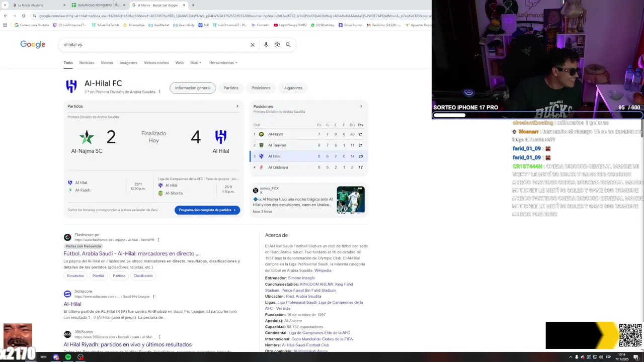Screen dimensions: 644x362
Task: Click the Plantilla sitelink chip
Action: (98, 276)
